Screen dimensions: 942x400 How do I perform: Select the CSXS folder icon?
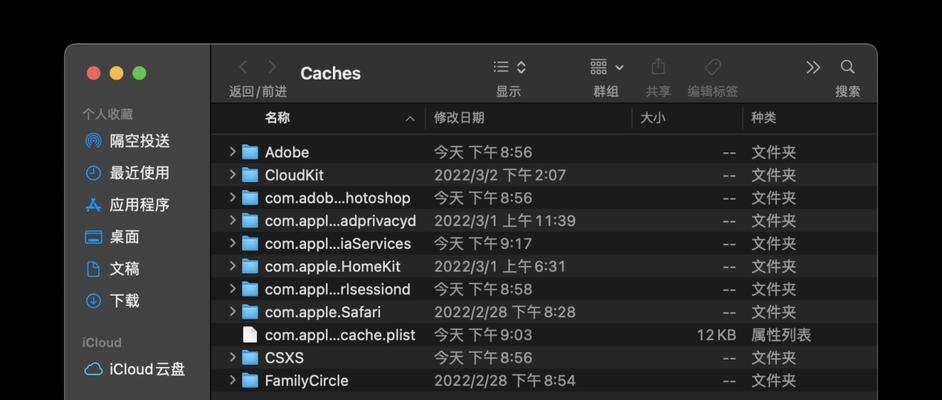(250, 357)
